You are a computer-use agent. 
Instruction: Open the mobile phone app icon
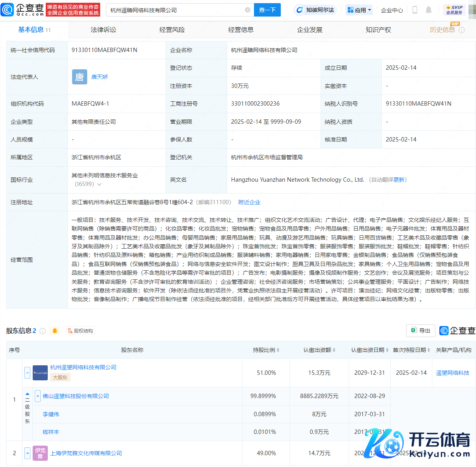coord(414,10)
